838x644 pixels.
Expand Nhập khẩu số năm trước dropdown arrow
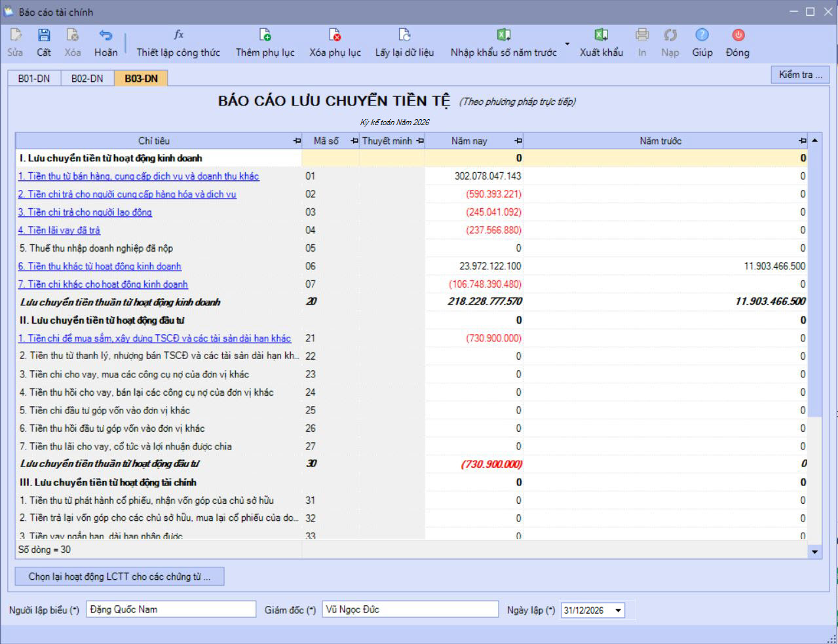[567, 45]
